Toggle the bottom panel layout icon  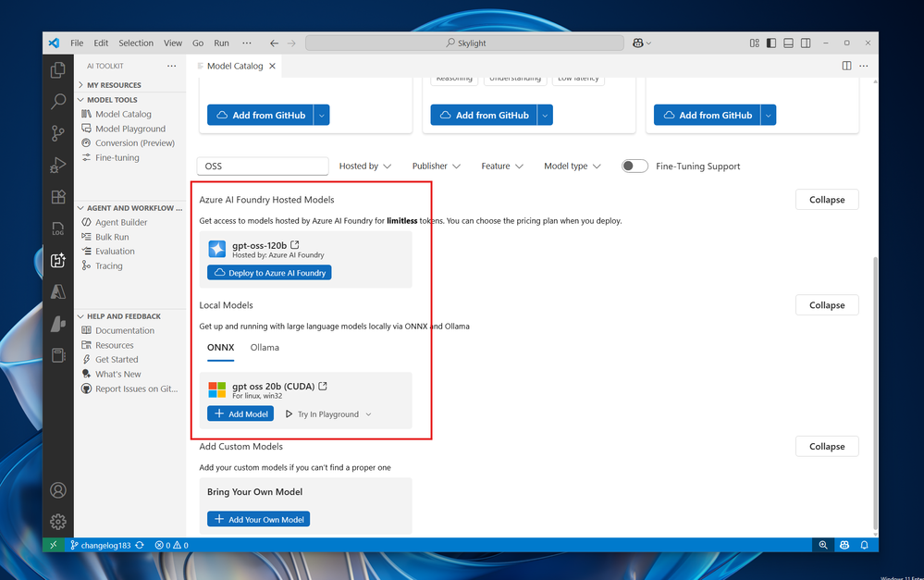coord(788,43)
